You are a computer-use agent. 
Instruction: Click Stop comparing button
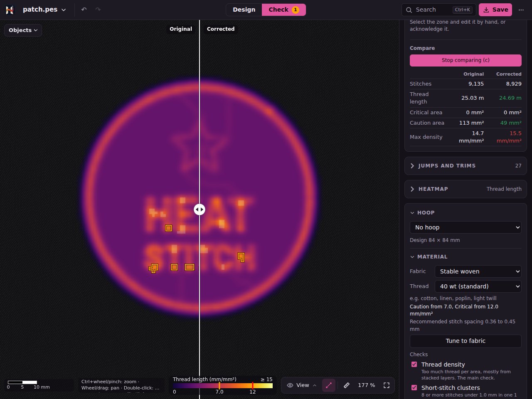(x=465, y=60)
